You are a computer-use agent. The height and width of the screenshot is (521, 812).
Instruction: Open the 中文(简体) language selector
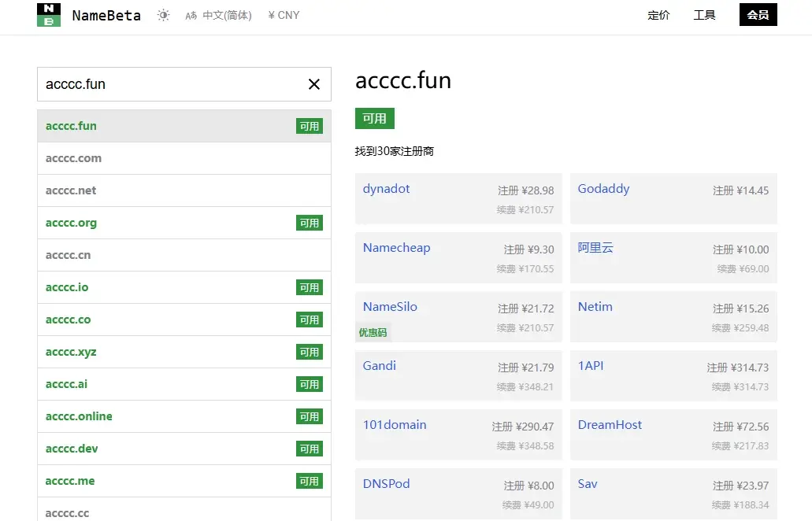[x=218, y=16]
